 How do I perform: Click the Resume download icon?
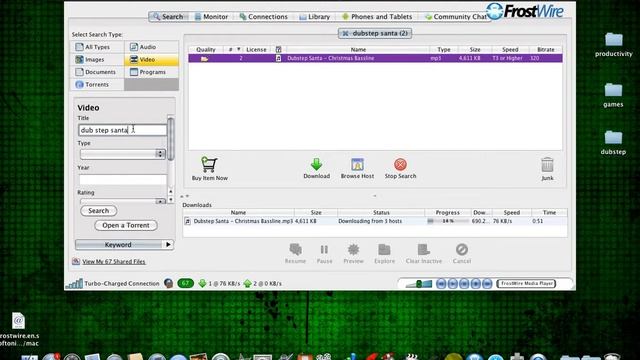coord(296,249)
